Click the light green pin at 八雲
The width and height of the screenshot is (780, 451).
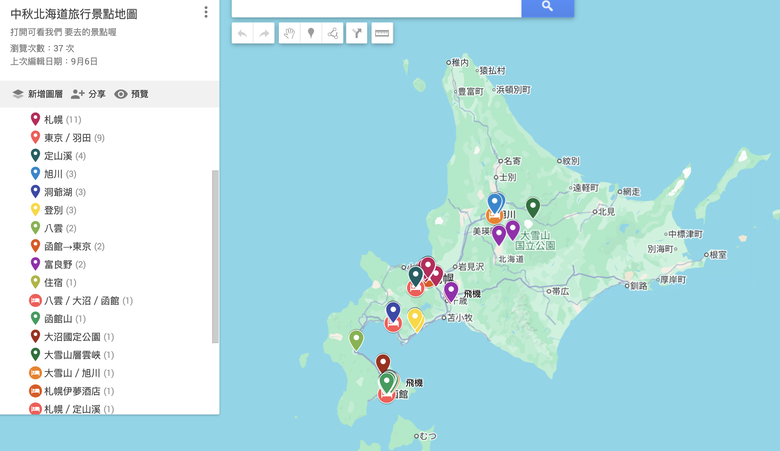click(x=356, y=340)
